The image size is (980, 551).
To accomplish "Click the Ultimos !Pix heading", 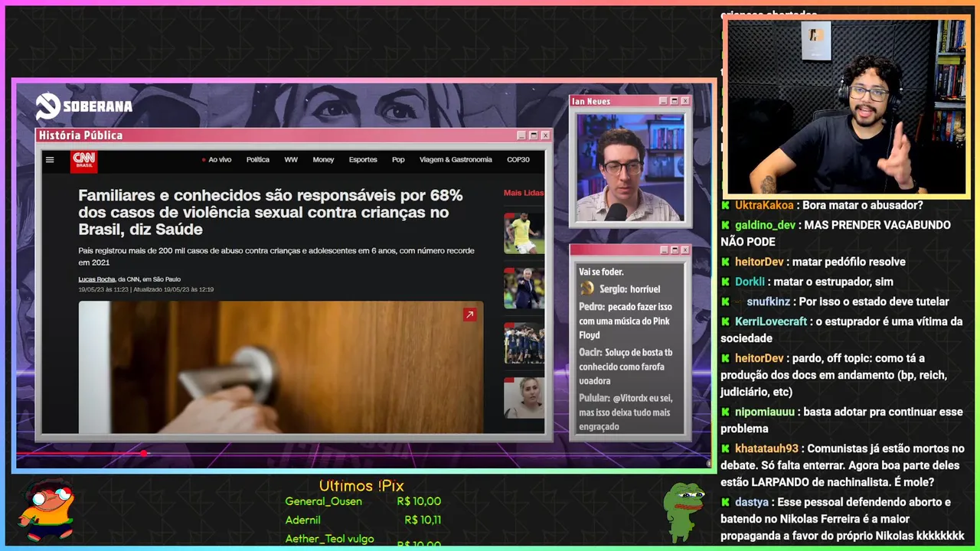I will point(361,486).
